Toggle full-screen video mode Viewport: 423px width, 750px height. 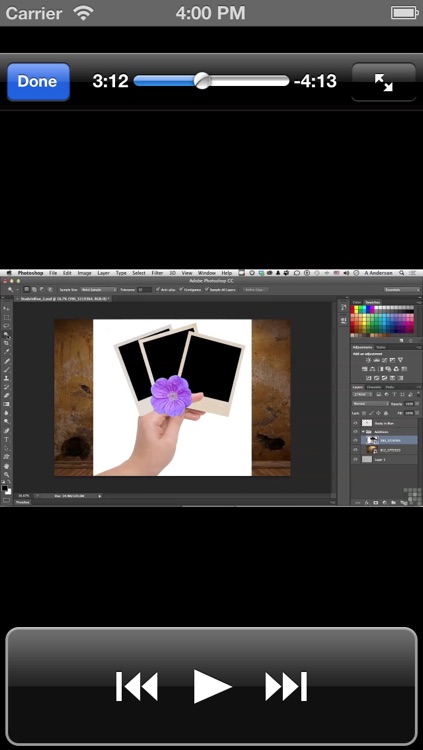click(x=384, y=82)
